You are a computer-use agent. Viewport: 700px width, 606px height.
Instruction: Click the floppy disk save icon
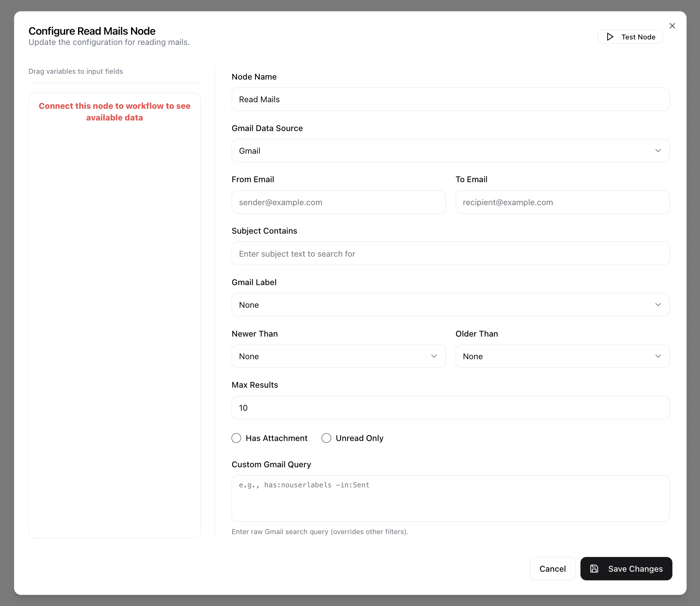click(x=594, y=568)
